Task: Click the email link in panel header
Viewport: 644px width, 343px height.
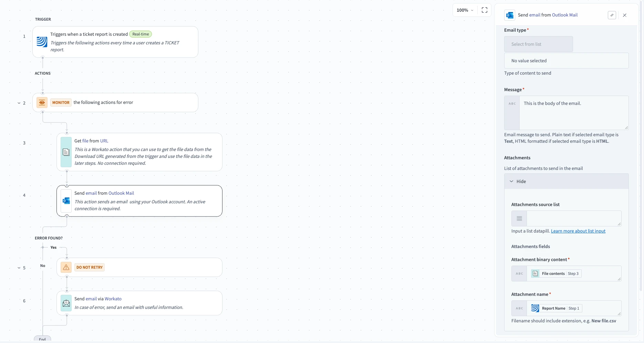Action: 535,15
